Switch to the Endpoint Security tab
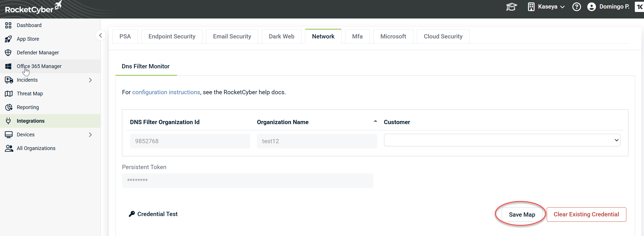 pyautogui.click(x=172, y=36)
